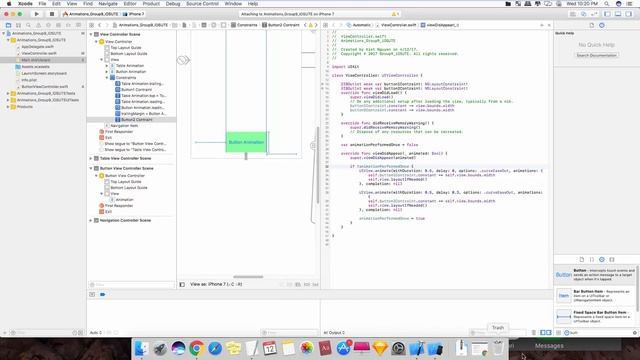Open related items in the storyboard jump bar

(x=91, y=25)
